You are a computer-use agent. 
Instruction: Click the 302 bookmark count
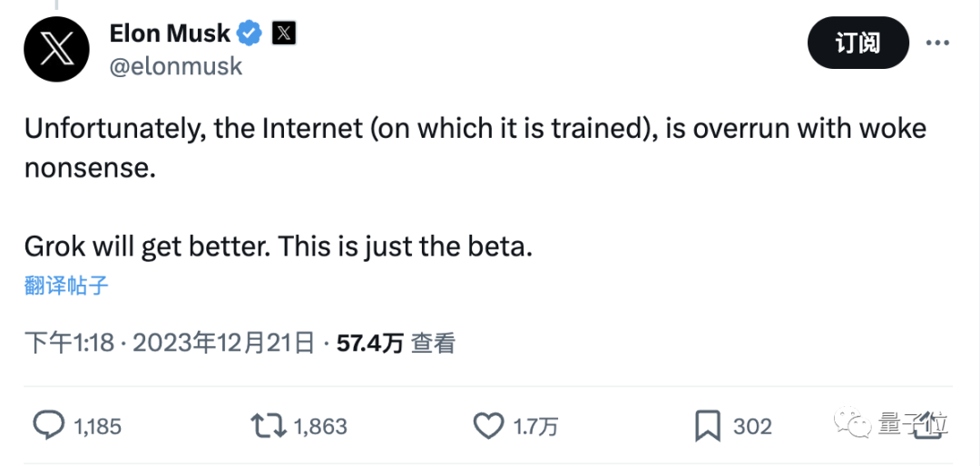752,426
